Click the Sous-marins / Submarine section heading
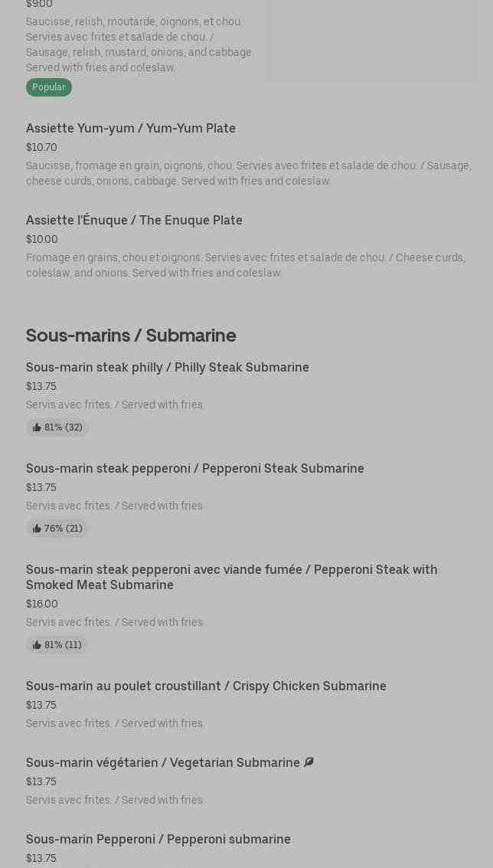Image resolution: width=493 pixels, height=868 pixels. coord(131,336)
